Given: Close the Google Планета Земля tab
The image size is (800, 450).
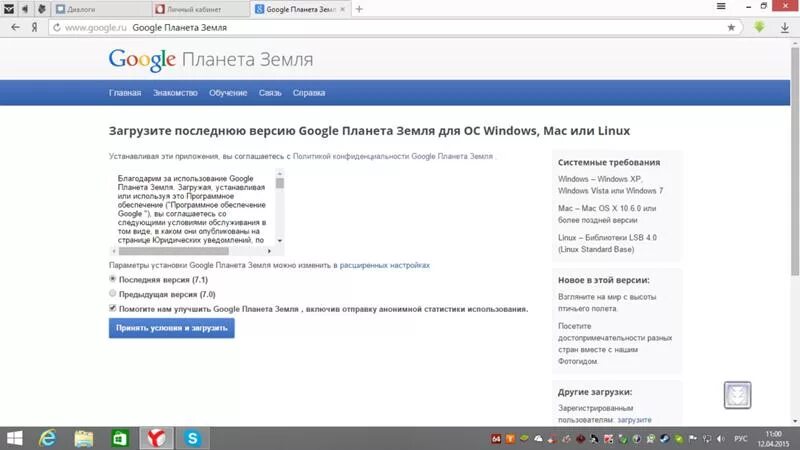Looking at the screenshot, I should [342, 9].
